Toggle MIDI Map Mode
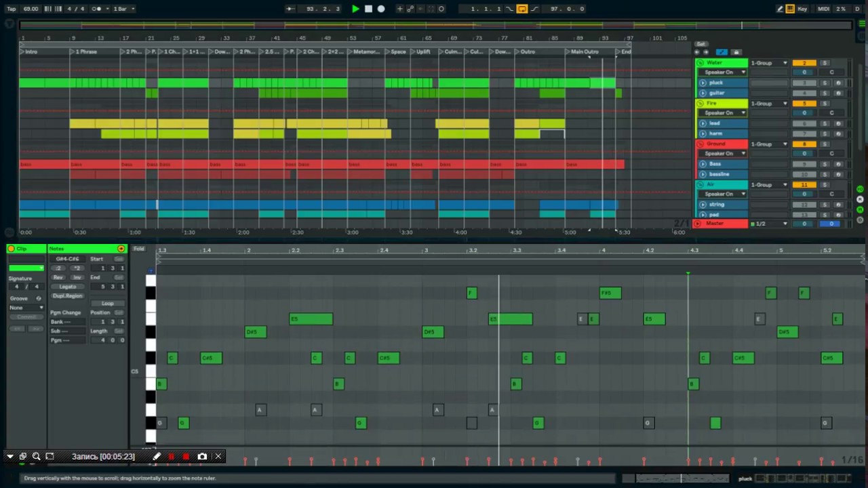Image resolution: width=868 pixels, height=488 pixels. click(823, 9)
